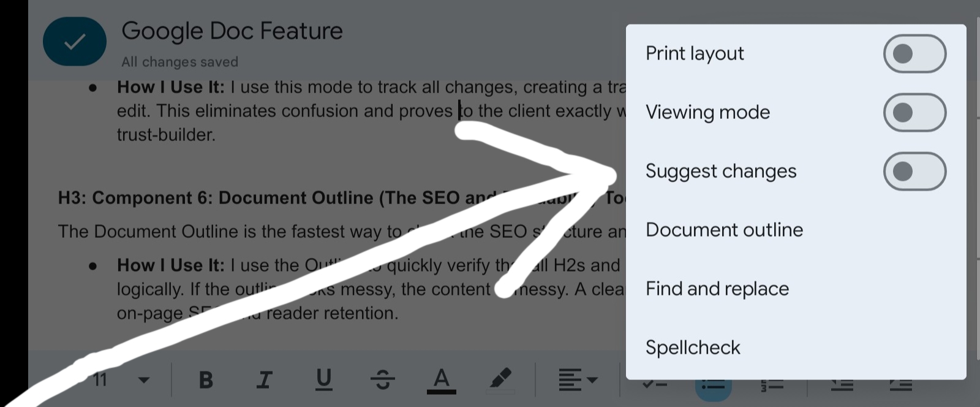
Task: Toggle underline formatting
Action: [x=323, y=380]
